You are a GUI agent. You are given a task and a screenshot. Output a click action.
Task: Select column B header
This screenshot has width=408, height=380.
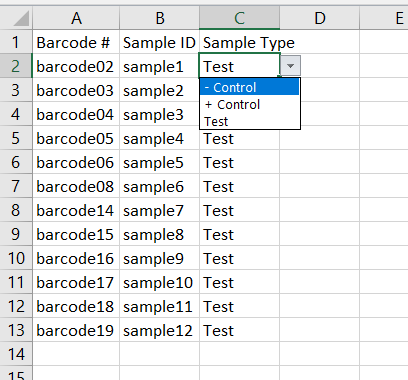(x=159, y=18)
